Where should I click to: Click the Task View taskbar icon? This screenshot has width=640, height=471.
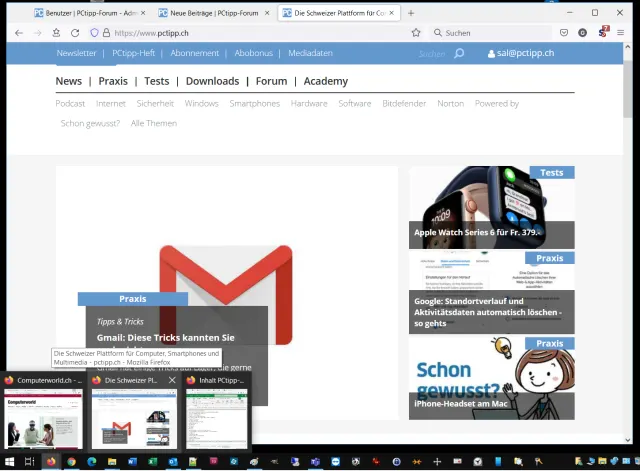click(x=29, y=462)
